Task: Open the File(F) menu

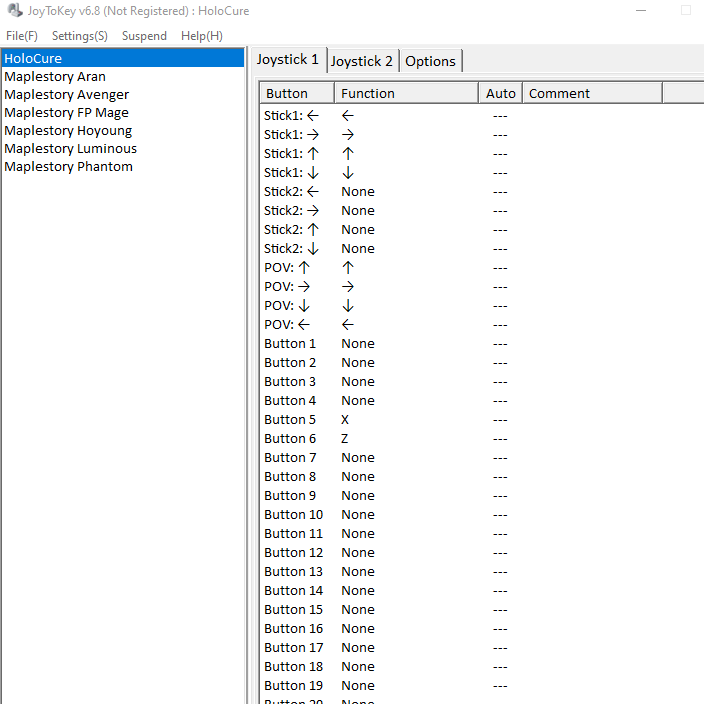Action: tap(22, 36)
